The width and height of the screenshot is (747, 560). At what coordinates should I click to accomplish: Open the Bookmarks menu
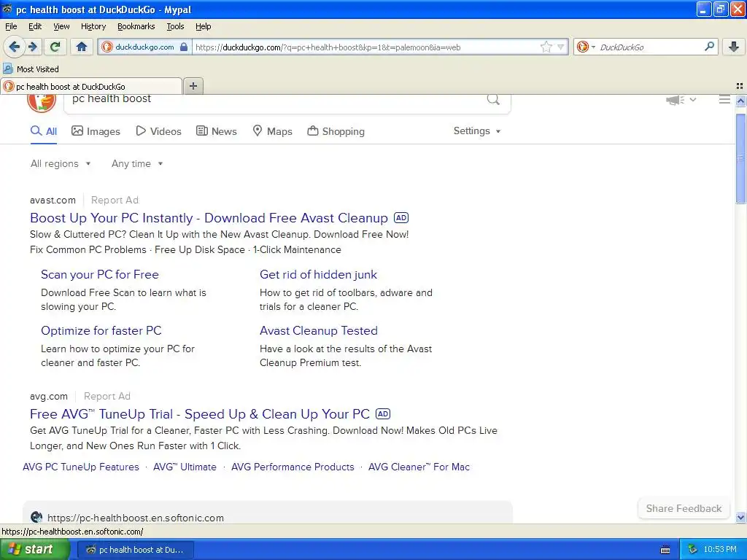pyautogui.click(x=136, y=26)
